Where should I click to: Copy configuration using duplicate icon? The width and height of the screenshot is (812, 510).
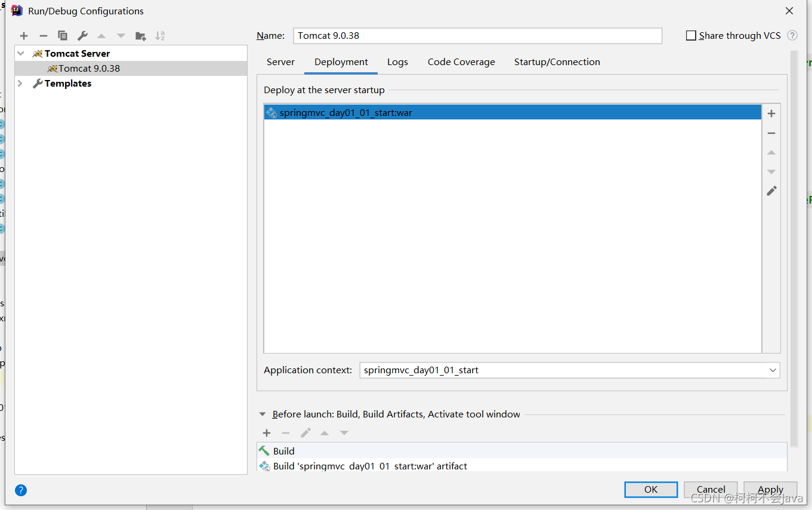point(63,36)
